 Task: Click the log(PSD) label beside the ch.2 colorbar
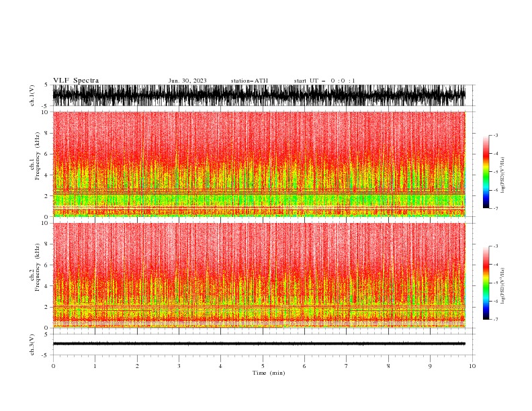coord(503,286)
